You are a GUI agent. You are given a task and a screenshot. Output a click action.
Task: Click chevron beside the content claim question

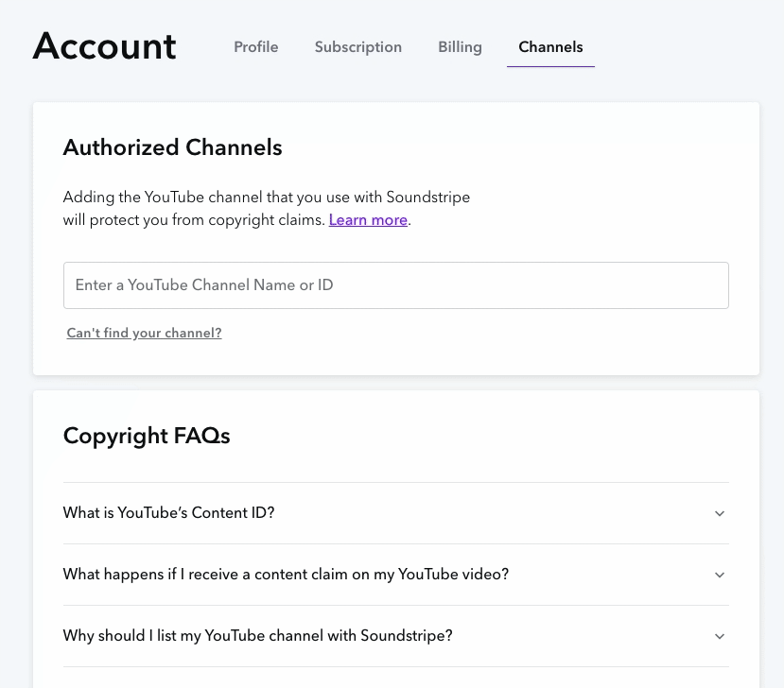[x=719, y=576]
